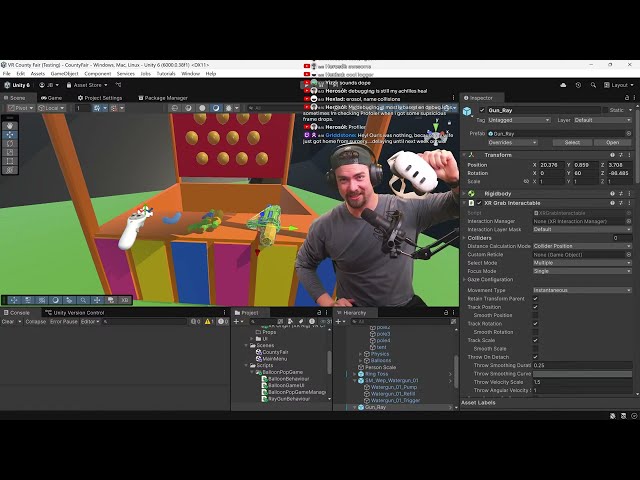Open Movement Type dropdown
Viewport: 640px width, 480px height.
tap(582, 290)
